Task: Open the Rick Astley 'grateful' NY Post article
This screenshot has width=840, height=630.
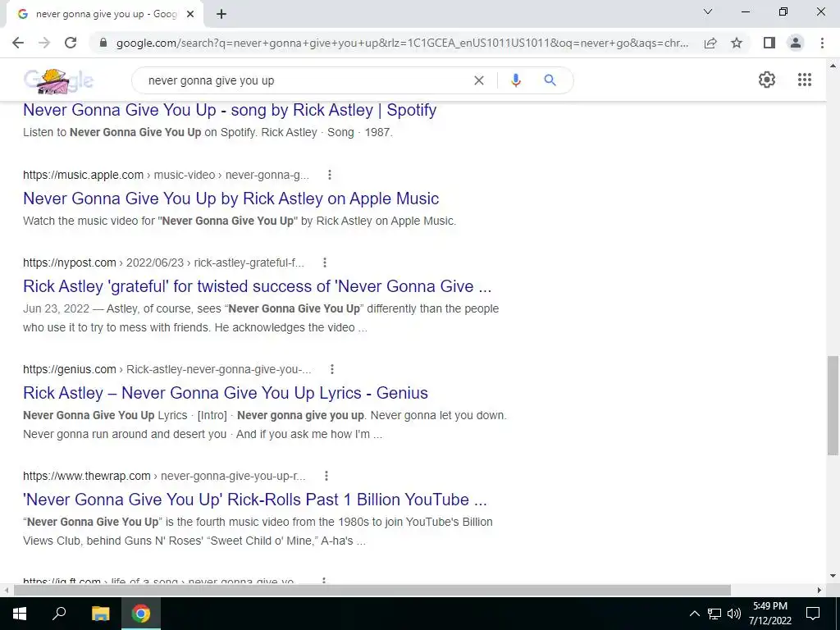Action: point(257,286)
